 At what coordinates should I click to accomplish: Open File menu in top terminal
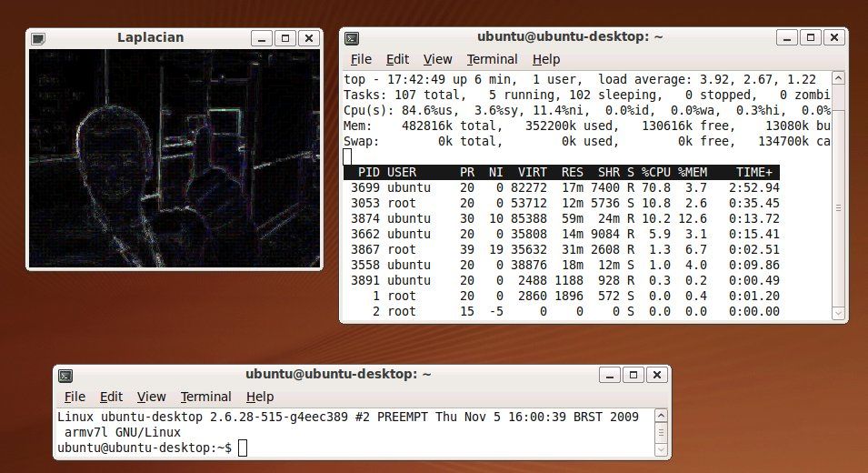[x=361, y=59]
